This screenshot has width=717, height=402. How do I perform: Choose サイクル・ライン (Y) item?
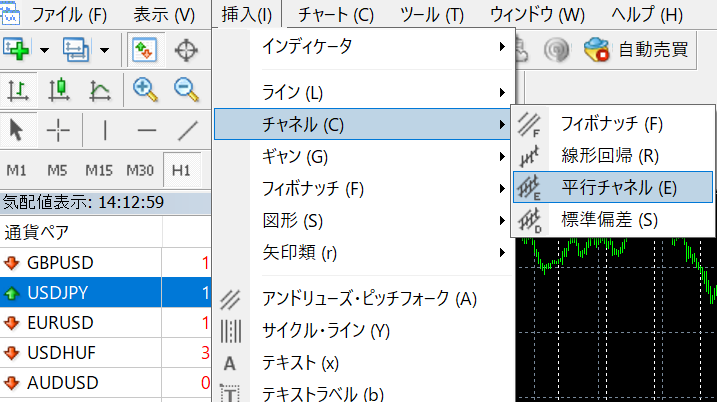[x=364, y=331]
